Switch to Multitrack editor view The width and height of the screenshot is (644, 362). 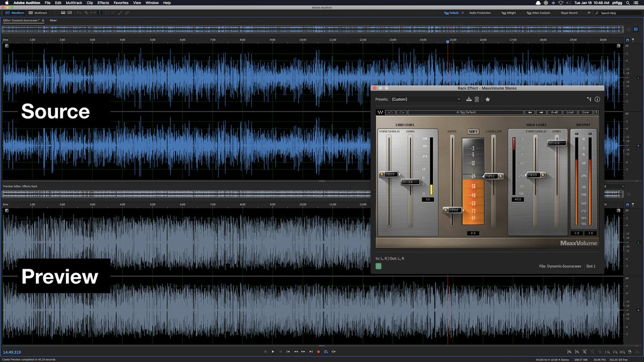(x=38, y=13)
